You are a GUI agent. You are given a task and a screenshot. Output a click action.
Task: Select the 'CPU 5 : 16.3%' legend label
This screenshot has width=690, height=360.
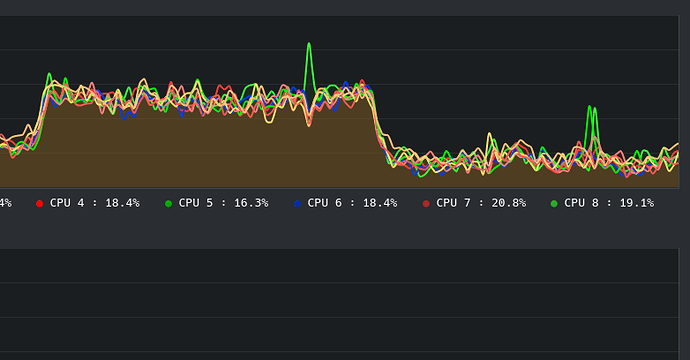click(224, 203)
